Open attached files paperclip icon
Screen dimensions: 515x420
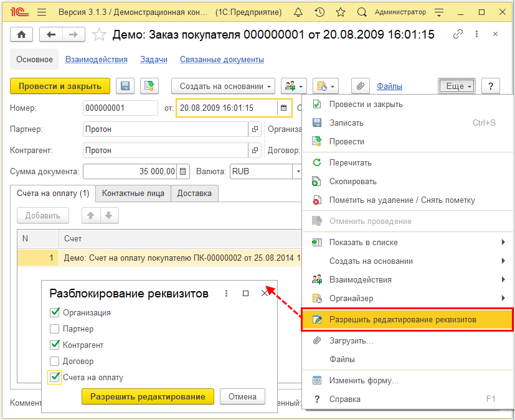tap(361, 86)
